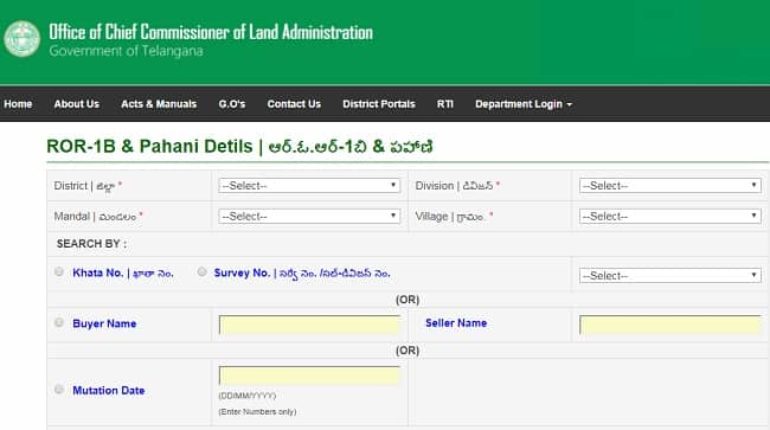Viewport: 770px width, 430px height.
Task: Go to About Us page
Action: (77, 104)
